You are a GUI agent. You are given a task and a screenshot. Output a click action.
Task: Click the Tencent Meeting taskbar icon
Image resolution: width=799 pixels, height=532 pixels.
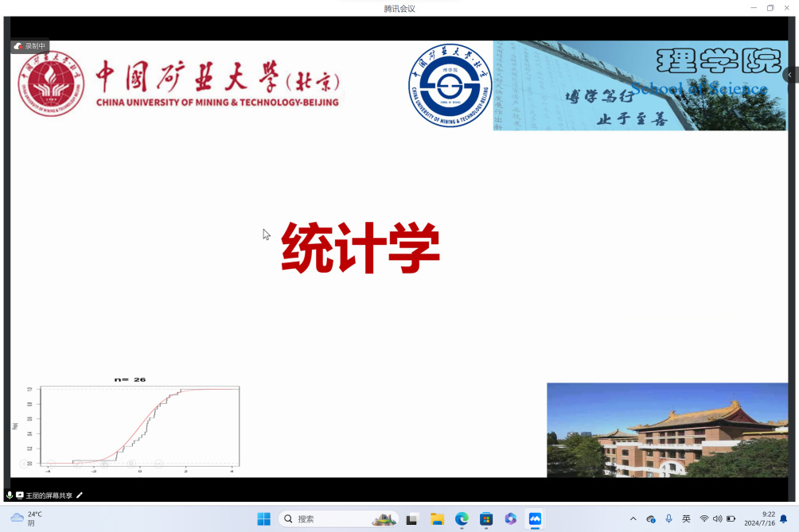point(535,519)
